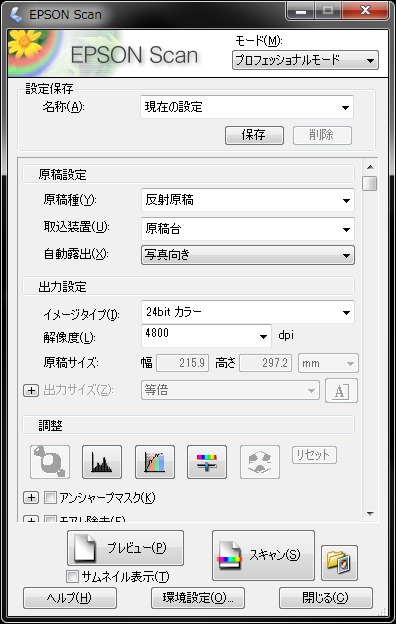Minimize the EPSON Scan window
Screen dimensions: 396x624
(300, 12)
